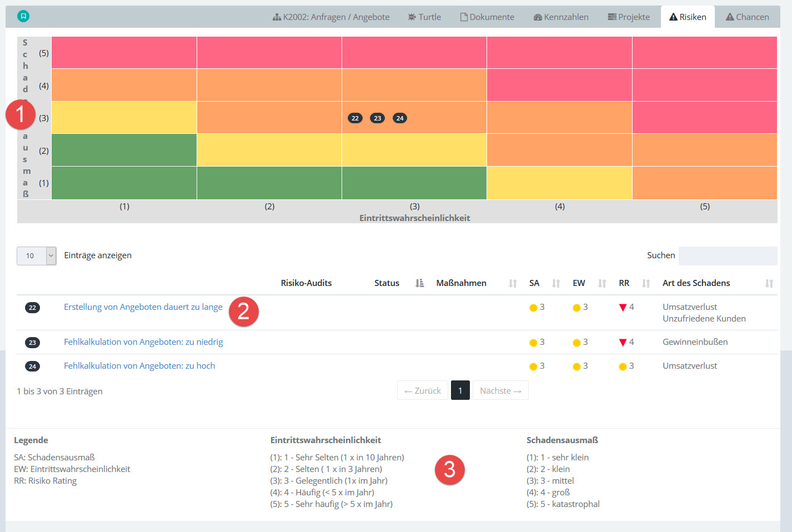
Task: Click risk badge 22 in the matrix
Action: point(355,118)
